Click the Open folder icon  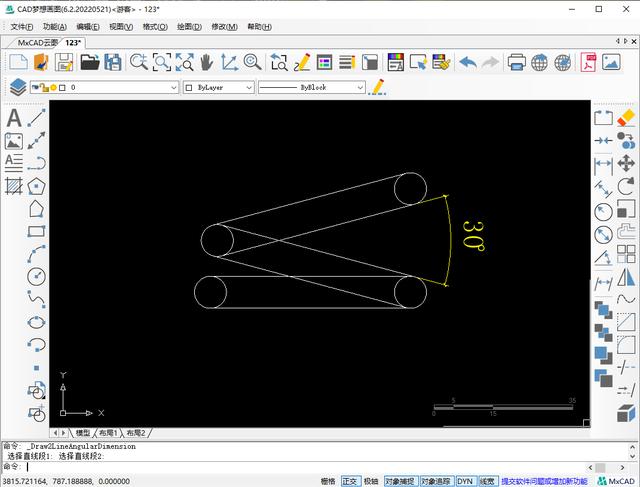90,63
